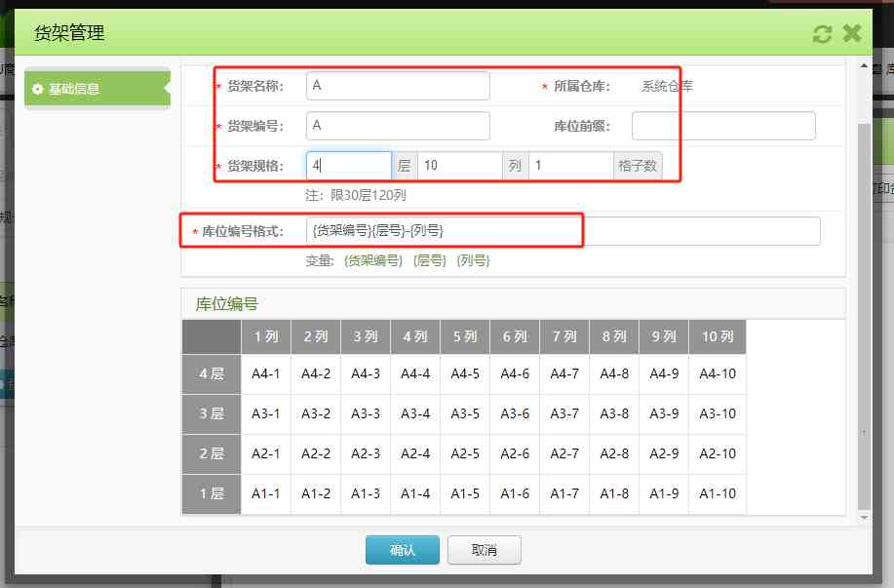
Task: Insert the {货架编号} variable link
Action: point(372,260)
